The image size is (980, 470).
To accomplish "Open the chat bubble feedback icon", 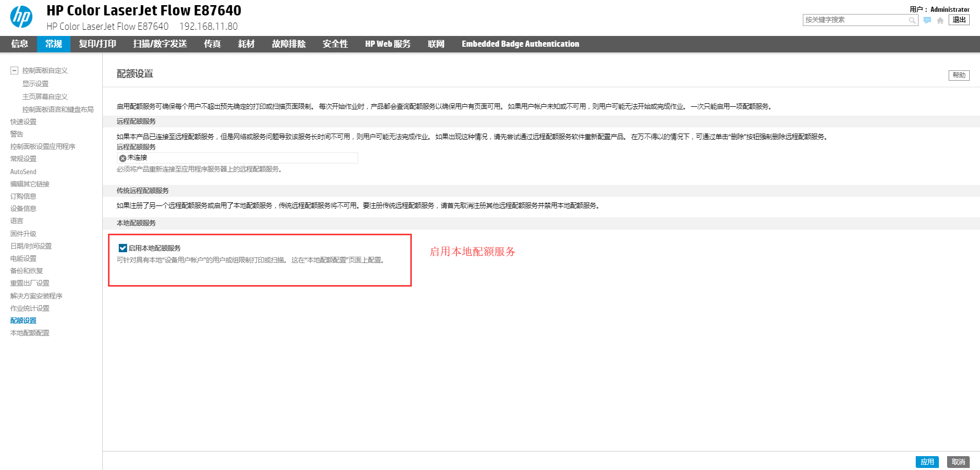I will click(x=927, y=20).
